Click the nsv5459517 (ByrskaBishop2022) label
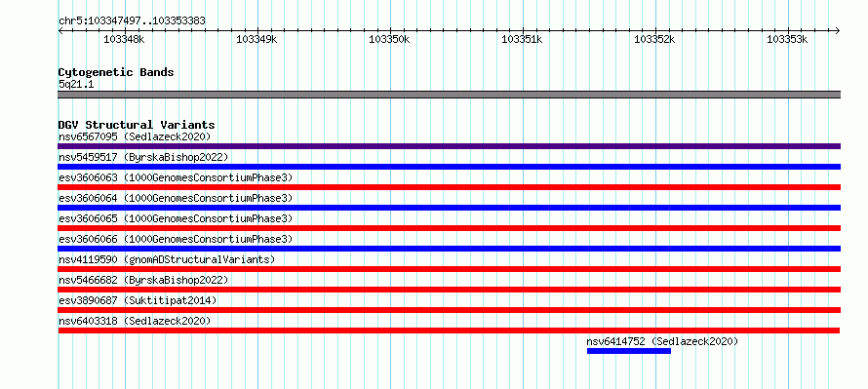Image resolution: width=868 pixels, height=389 pixels. pyautogui.click(x=143, y=157)
